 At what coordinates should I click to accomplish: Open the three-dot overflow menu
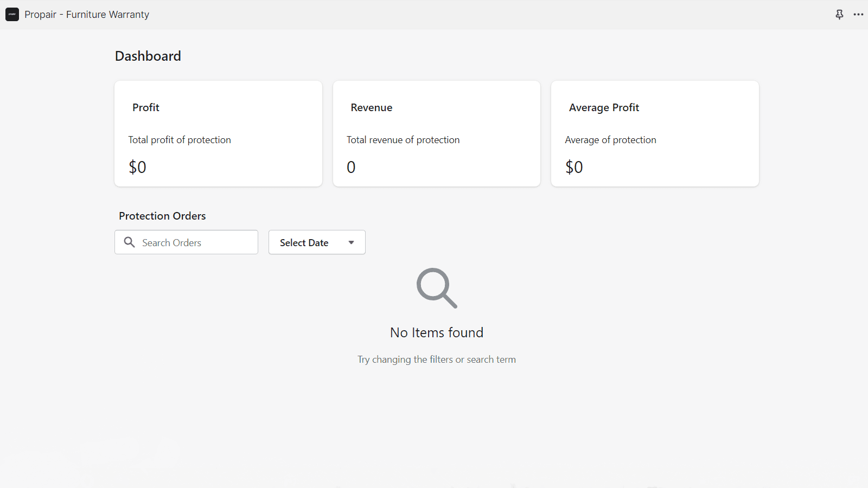[x=858, y=15]
